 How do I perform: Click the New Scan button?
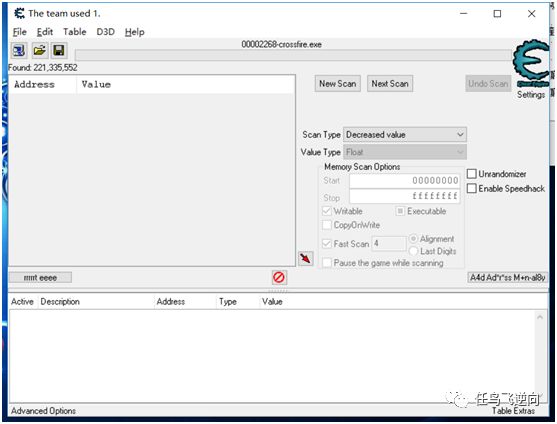coord(337,84)
